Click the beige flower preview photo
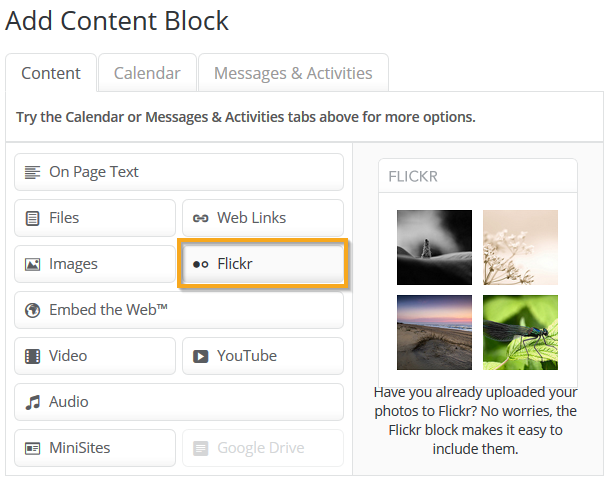 [520, 247]
